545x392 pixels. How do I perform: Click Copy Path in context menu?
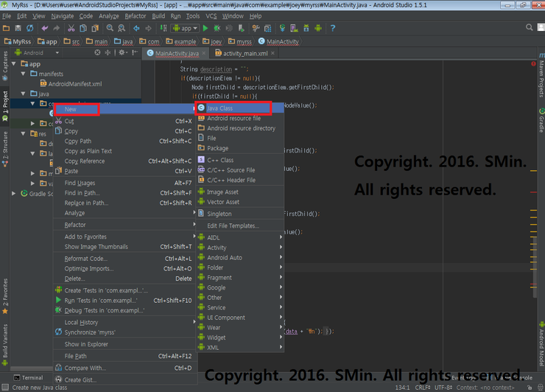click(x=124, y=141)
